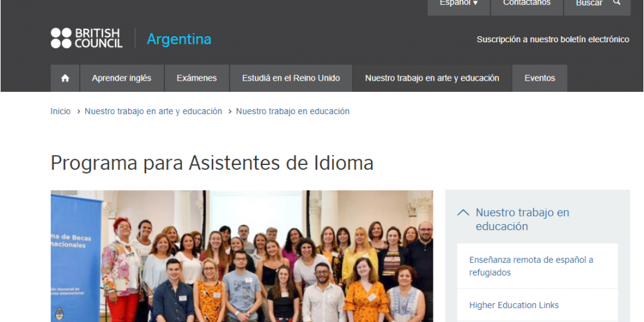The height and width of the screenshot is (322, 644).
Task: Click the group photo of language assistants
Action: click(242, 256)
